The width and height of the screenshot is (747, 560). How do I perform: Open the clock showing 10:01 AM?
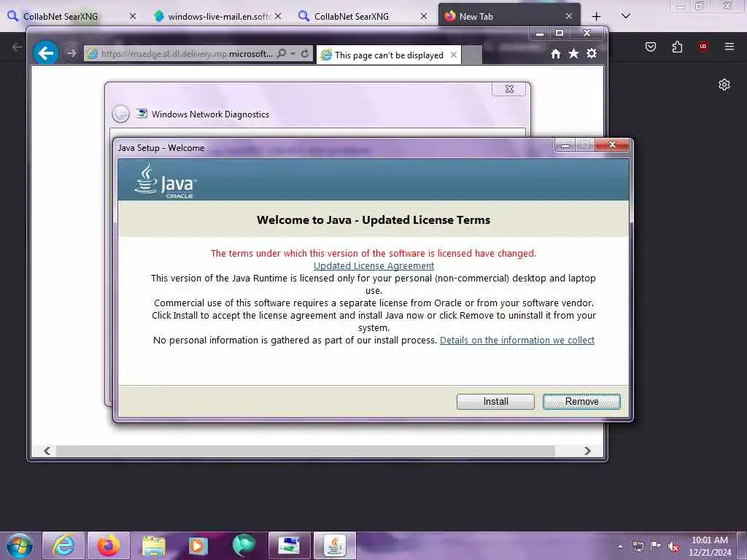709,546
